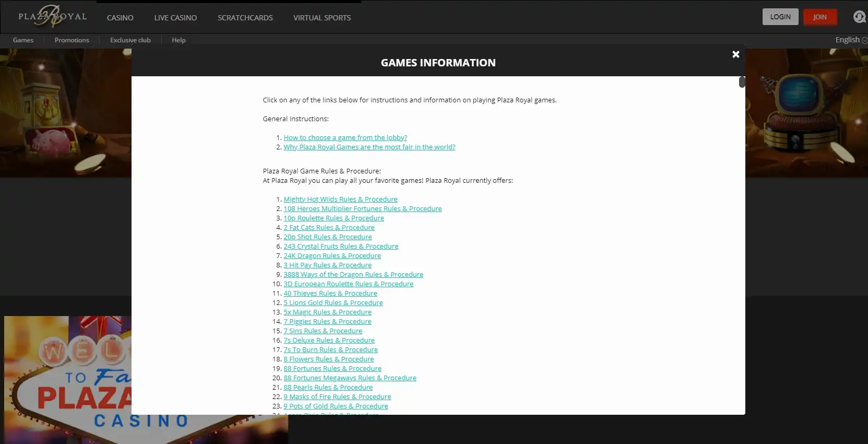Click the LOGIN button
The width and height of the screenshot is (868, 444).
click(780, 17)
